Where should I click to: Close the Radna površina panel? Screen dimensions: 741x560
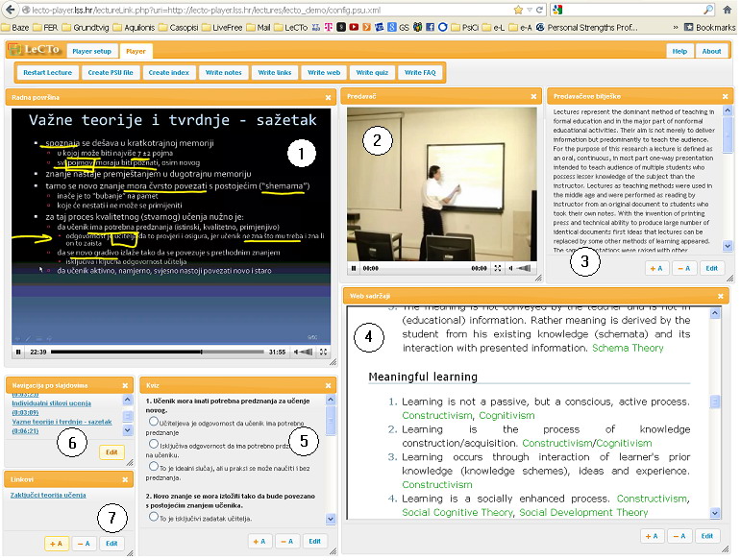(x=328, y=97)
